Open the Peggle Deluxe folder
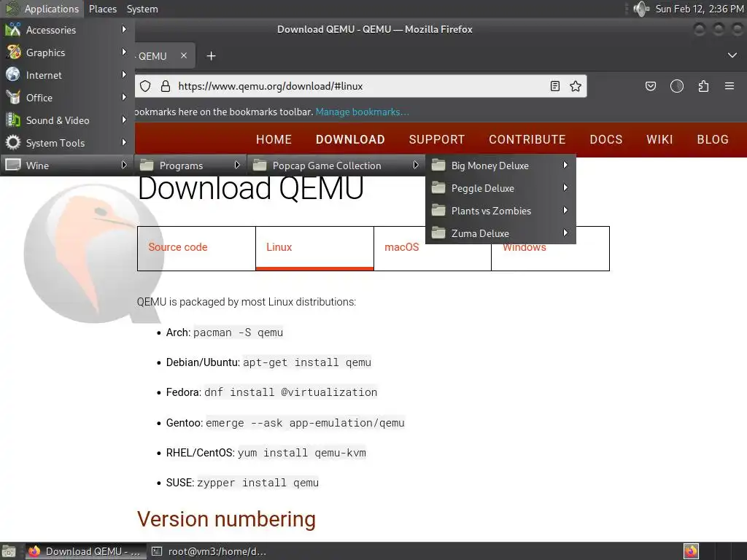This screenshot has width=747, height=560. (x=500, y=188)
